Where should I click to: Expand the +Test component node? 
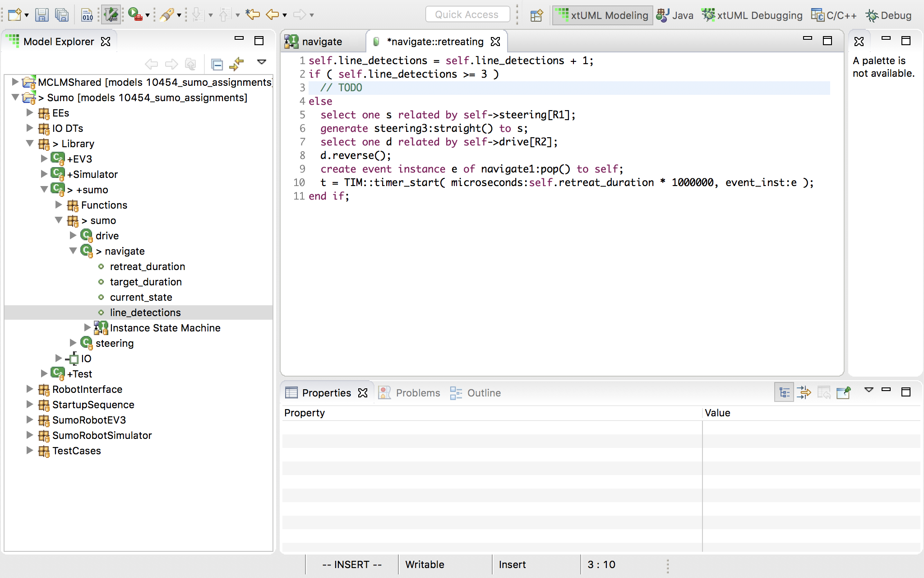[x=44, y=373]
